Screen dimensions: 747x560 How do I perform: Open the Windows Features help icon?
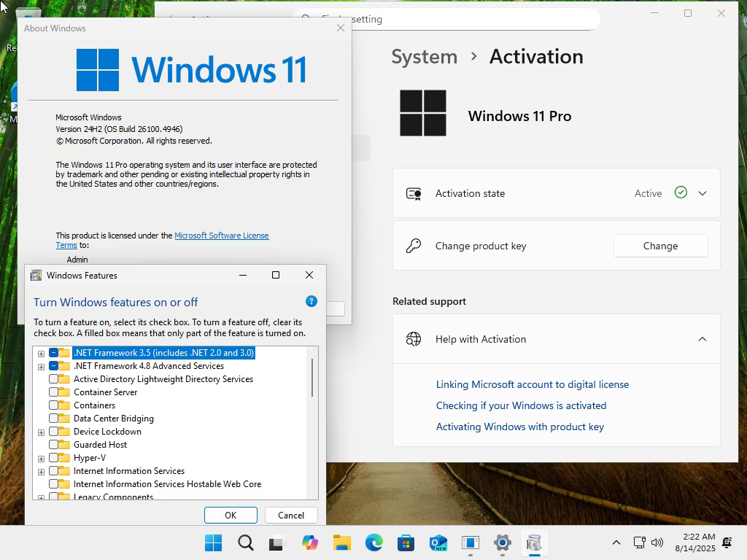[x=311, y=301]
